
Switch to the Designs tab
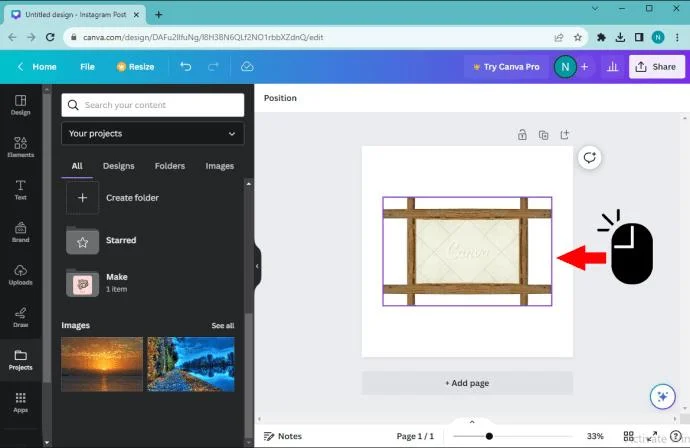(118, 166)
